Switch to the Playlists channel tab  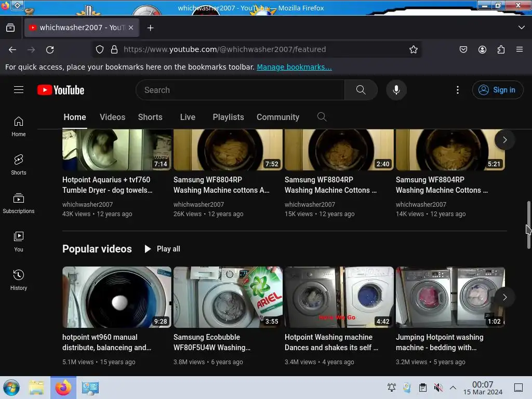pyautogui.click(x=229, y=117)
